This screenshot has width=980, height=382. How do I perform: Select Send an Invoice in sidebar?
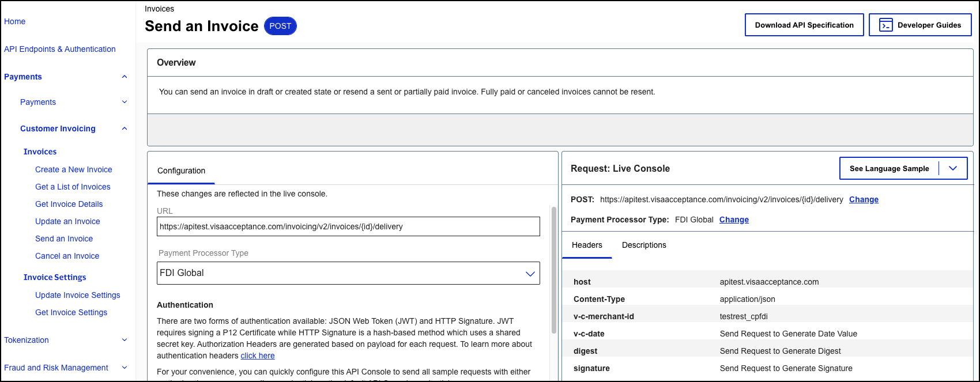64,239
